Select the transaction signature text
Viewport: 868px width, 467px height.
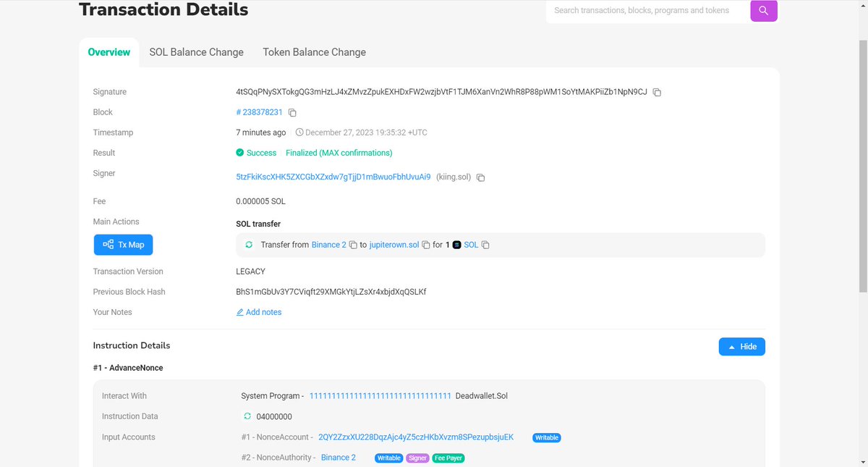[441, 92]
